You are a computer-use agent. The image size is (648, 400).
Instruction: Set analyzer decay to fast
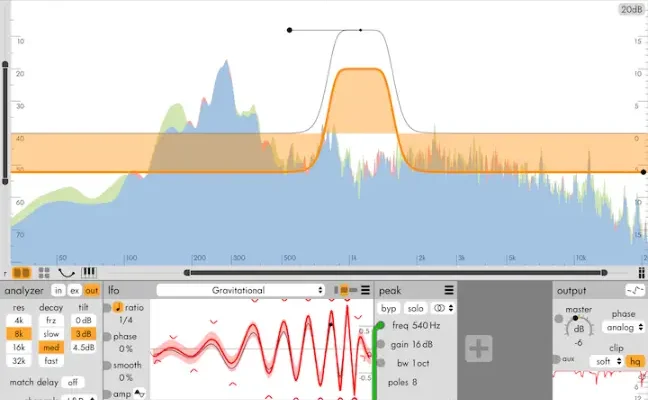coord(52,361)
